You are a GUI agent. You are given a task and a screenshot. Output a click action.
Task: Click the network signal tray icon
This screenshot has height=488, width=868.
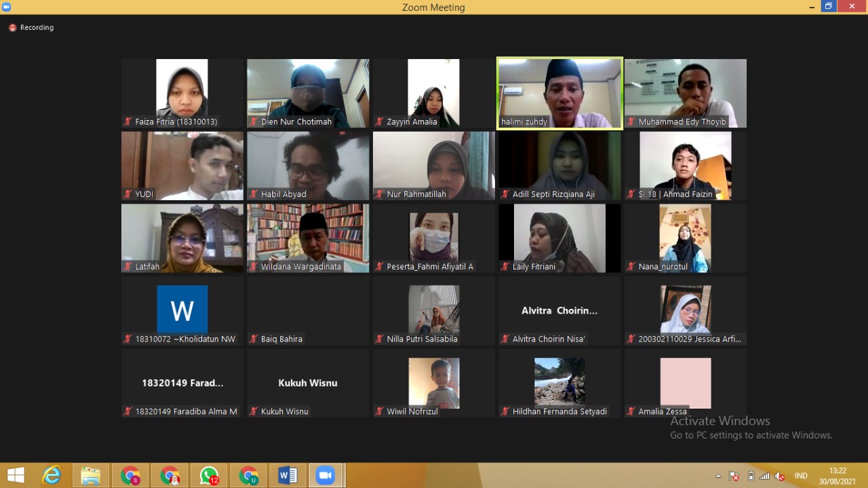[765, 476]
